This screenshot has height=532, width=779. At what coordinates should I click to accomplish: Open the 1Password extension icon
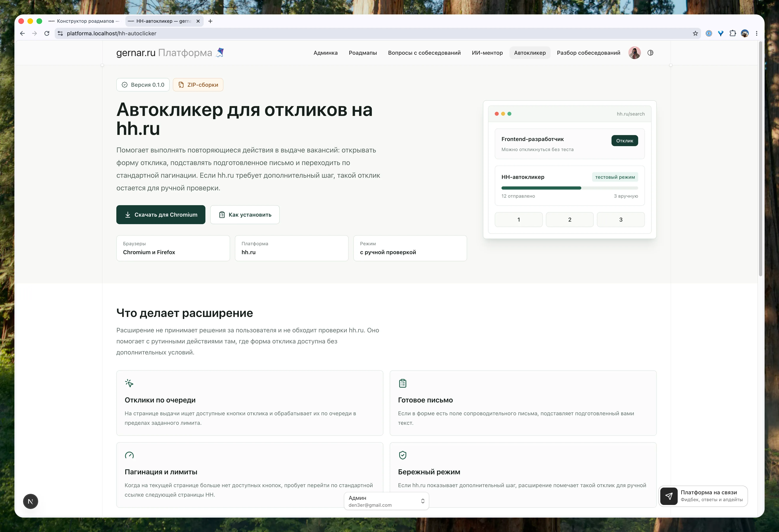(x=709, y=33)
